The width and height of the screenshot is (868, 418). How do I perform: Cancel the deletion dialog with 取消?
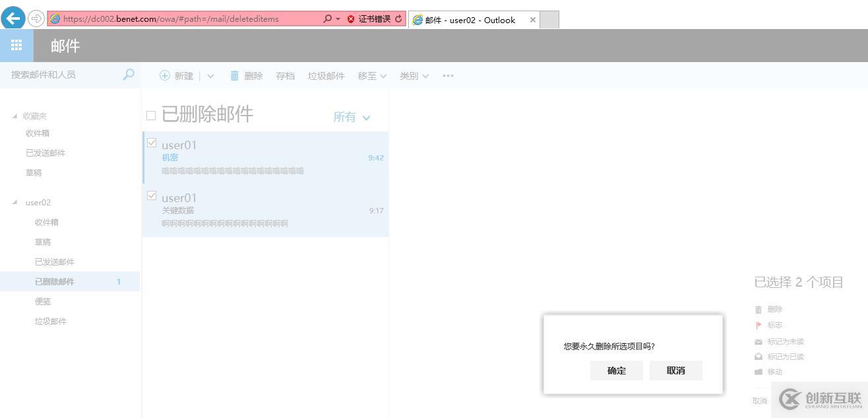click(675, 370)
